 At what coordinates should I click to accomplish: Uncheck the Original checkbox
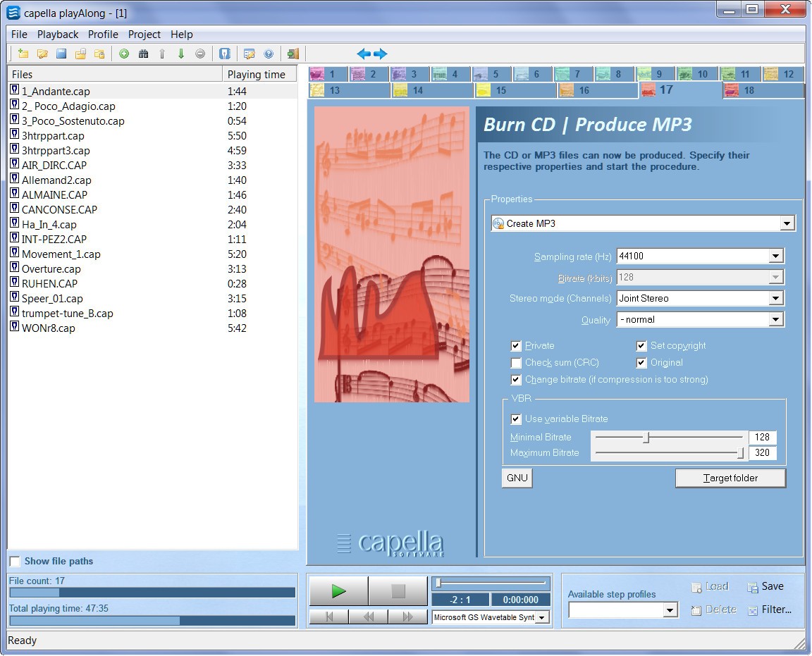point(641,363)
